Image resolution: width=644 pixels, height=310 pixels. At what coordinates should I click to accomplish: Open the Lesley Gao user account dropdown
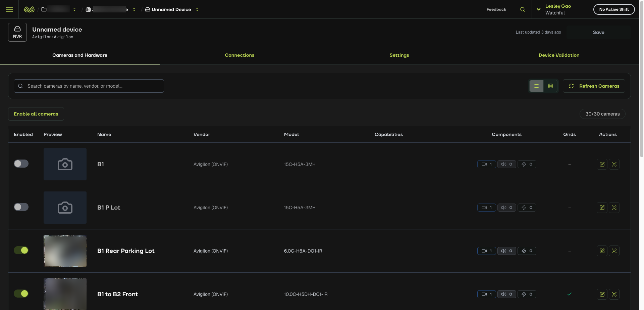(x=539, y=9)
